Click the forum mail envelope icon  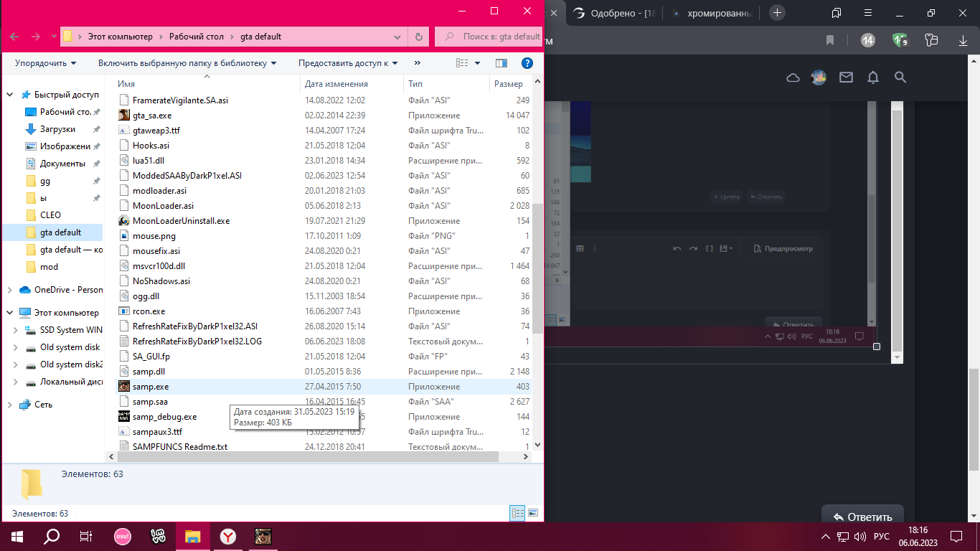[x=846, y=77]
